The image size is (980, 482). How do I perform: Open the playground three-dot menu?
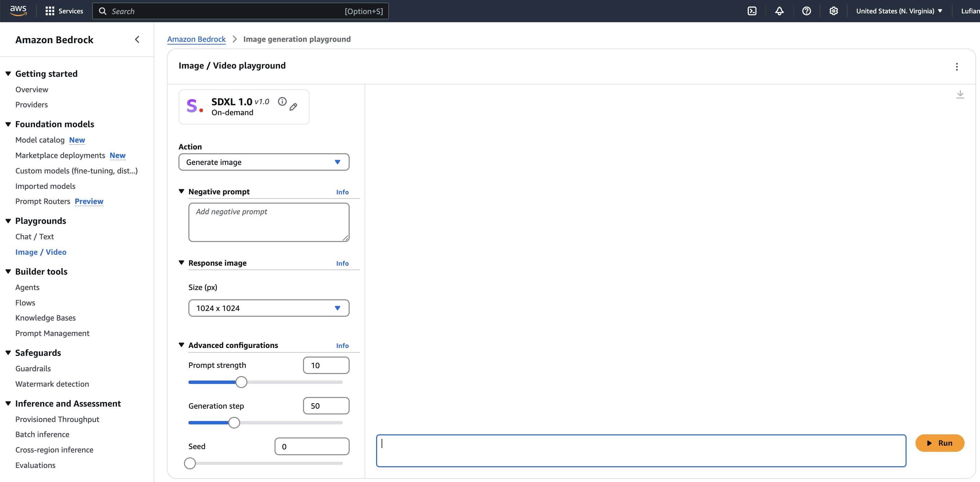(956, 67)
